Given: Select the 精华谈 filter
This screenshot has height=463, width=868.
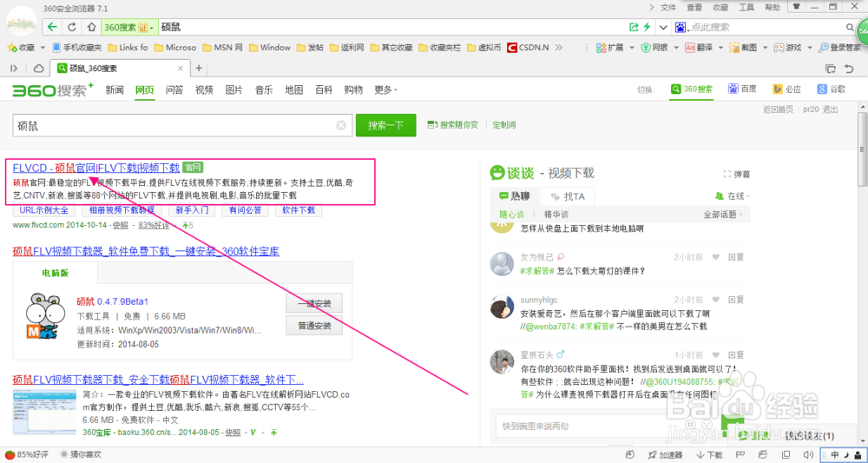Looking at the screenshot, I should 556,215.
